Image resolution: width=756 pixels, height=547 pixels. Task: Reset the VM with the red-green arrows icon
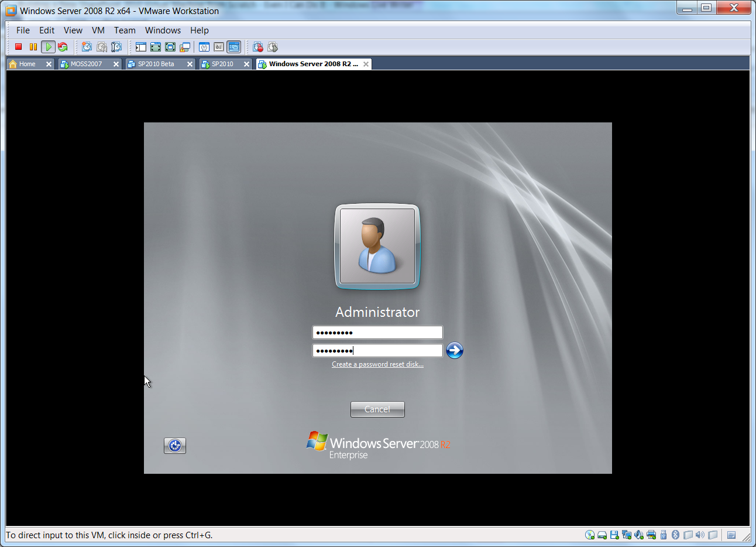(63, 47)
